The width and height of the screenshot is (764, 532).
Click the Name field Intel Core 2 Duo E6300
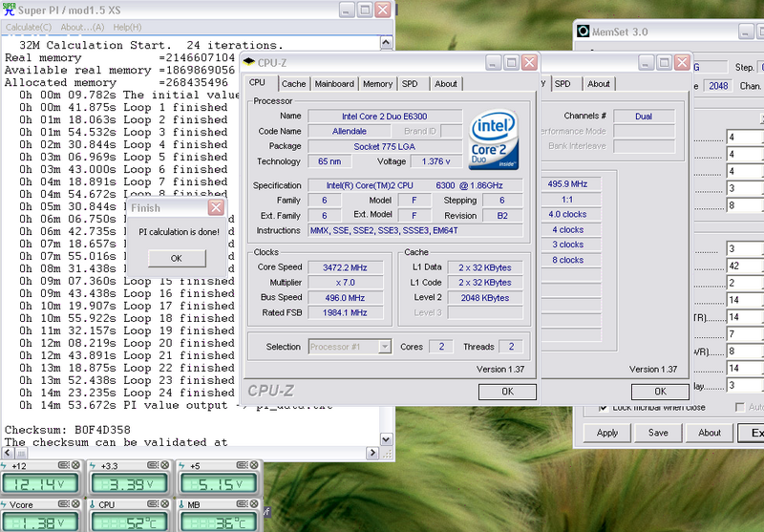[385, 117]
